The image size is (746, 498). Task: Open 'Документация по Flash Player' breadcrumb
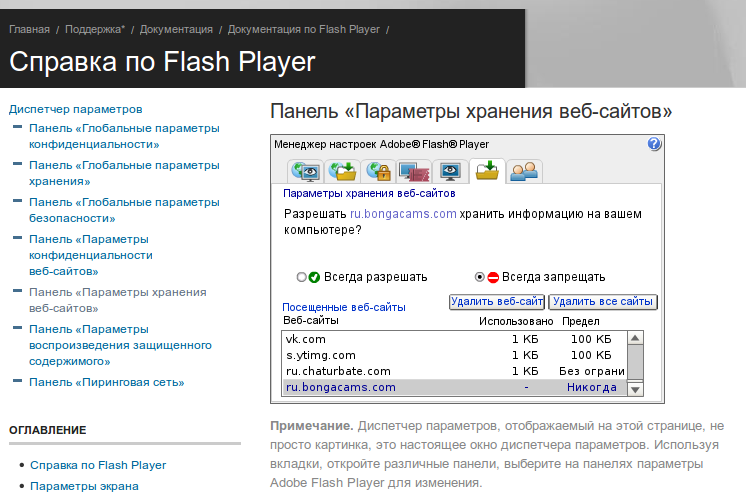(x=304, y=29)
